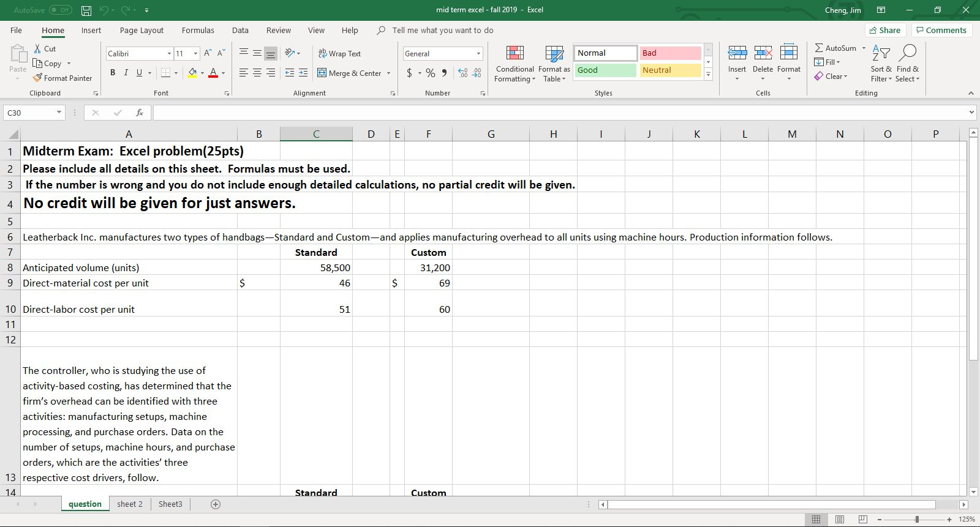Switch to the Insert tab
This screenshot has height=527, width=980.
click(x=91, y=30)
